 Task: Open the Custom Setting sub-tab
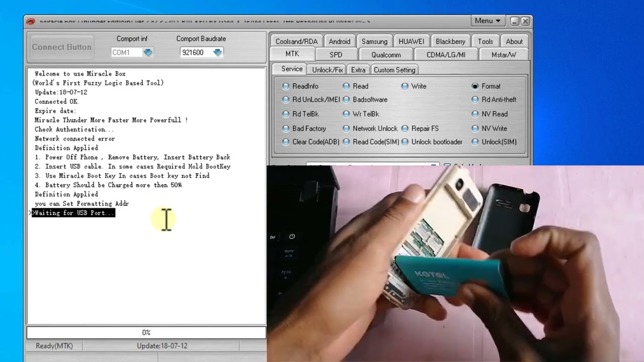click(x=394, y=70)
